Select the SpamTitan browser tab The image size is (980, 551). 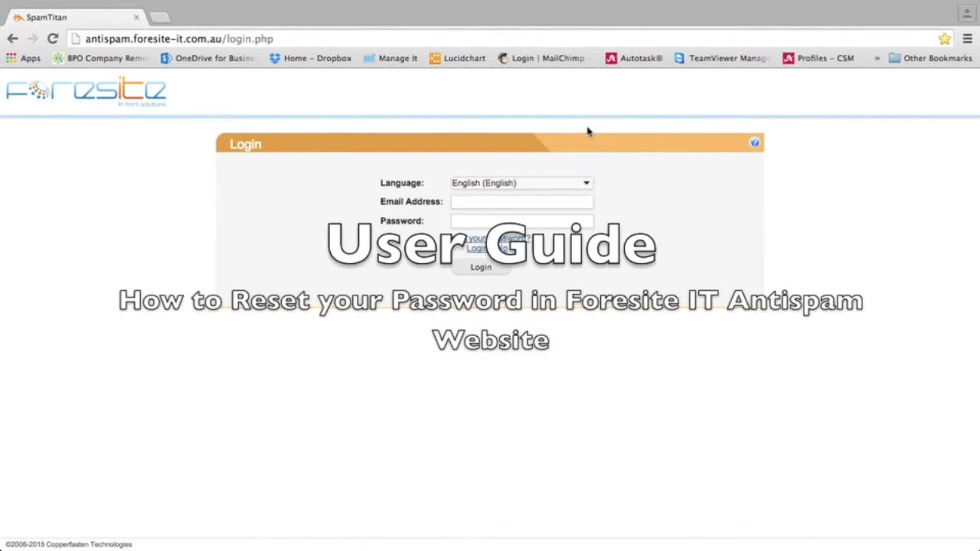(77, 17)
